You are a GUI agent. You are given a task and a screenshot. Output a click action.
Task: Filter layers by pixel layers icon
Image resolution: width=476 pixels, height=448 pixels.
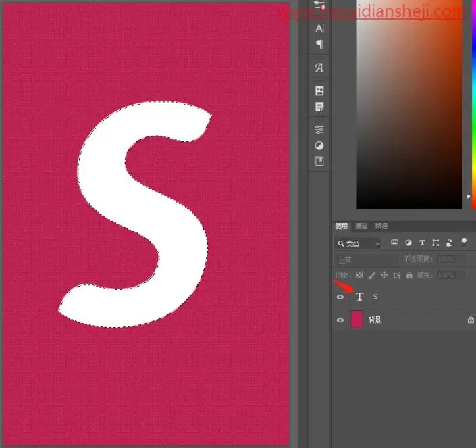[394, 243]
